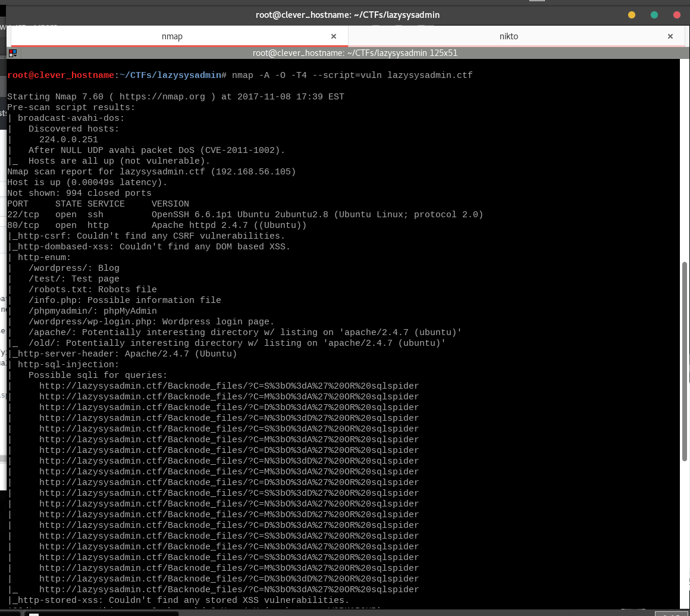The width and height of the screenshot is (690, 616).
Task: Click the green maximize window button
Action: click(x=654, y=15)
